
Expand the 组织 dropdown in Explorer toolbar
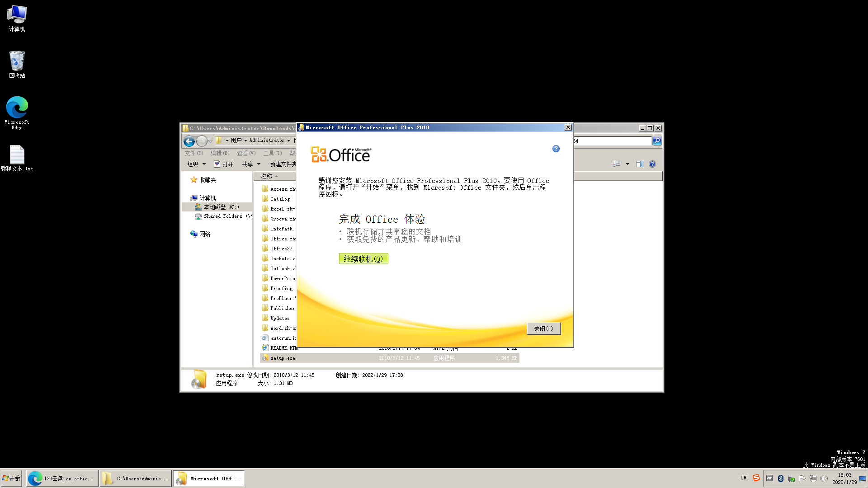(196, 164)
